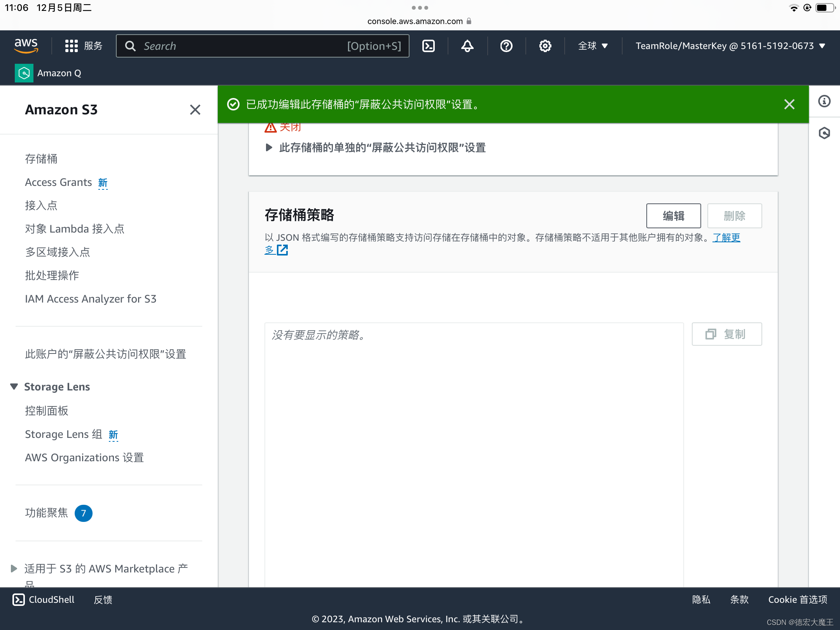Focus the top Search input field
The width and height of the screenshot is (840, 630).
point(262,46)
